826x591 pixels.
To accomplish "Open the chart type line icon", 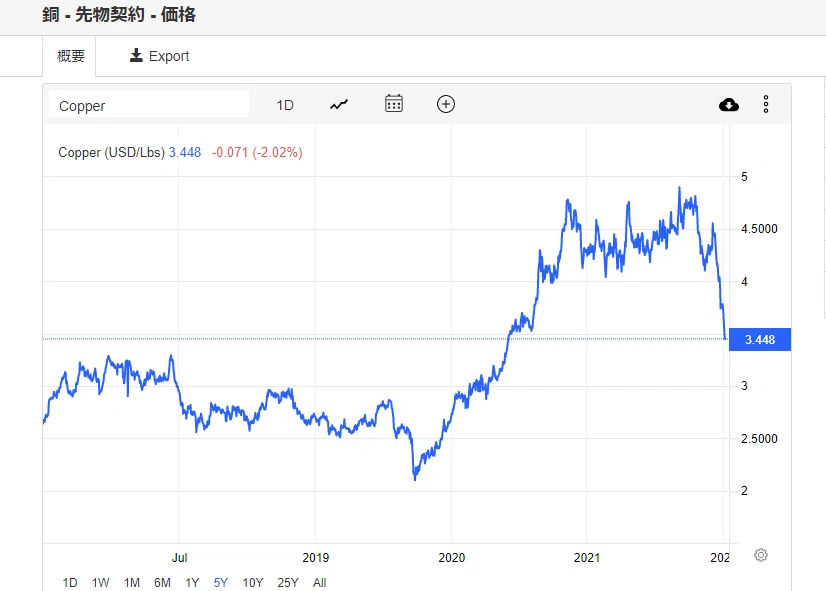I will 339,104.
